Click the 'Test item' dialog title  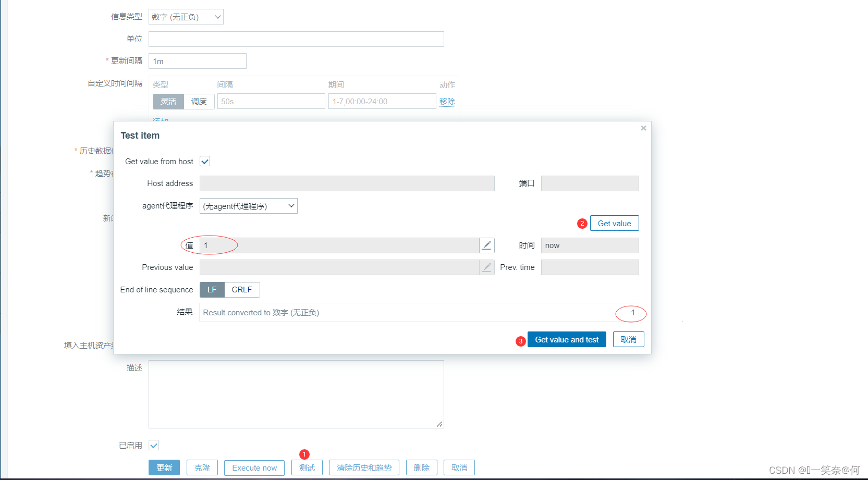pyautogui.click(x=140, y=136)
